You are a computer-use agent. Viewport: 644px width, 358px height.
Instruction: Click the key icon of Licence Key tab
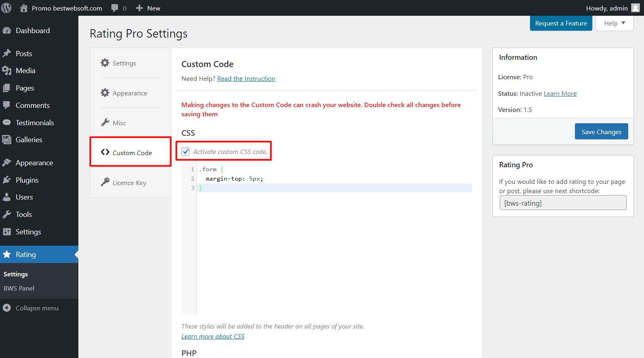(105, 182)
